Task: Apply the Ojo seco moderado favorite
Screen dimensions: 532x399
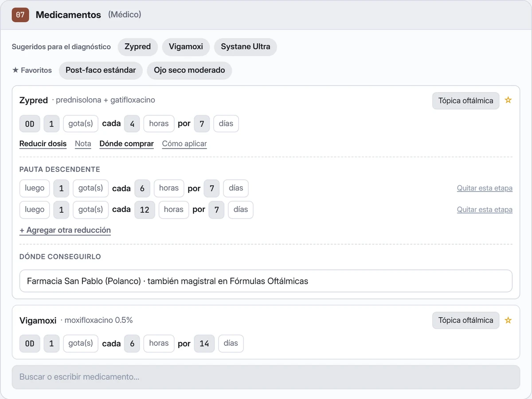Action: coord(189,70)
